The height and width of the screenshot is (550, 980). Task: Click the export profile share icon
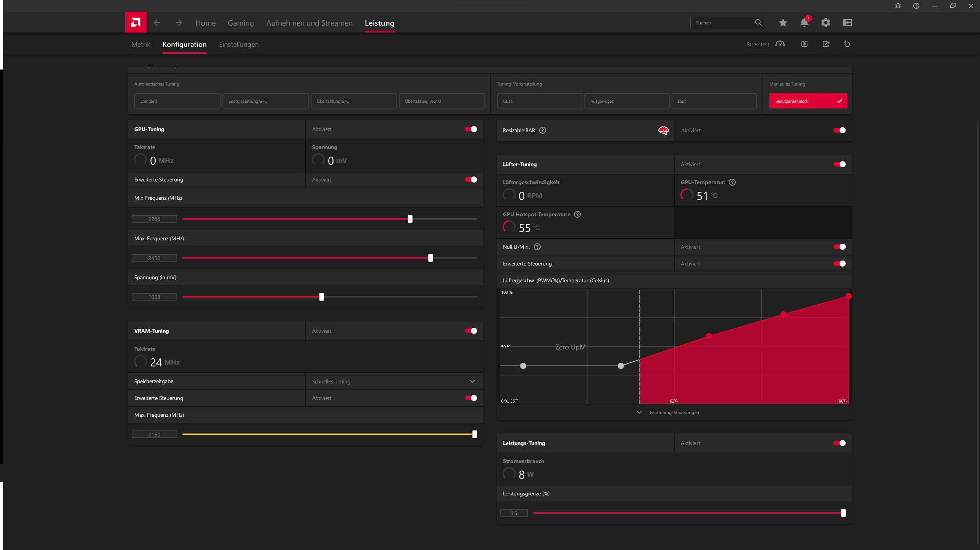[x=826, y=44]
